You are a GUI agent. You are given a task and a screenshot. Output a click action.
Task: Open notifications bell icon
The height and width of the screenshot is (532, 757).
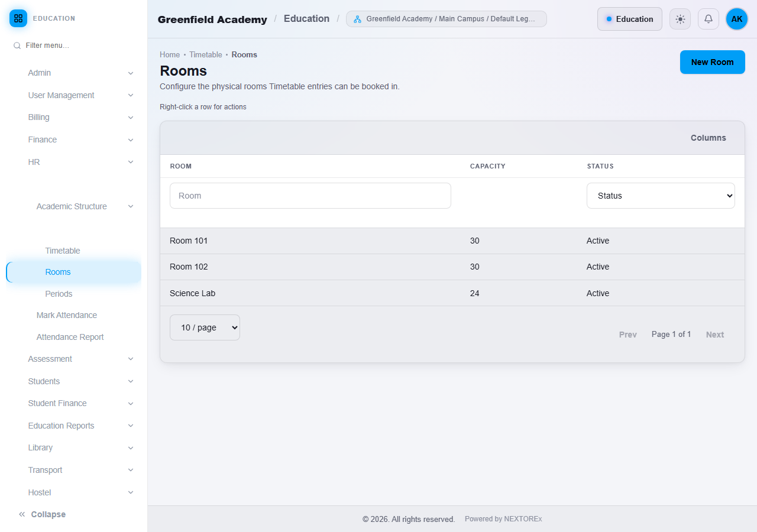(x=709, y=19)
